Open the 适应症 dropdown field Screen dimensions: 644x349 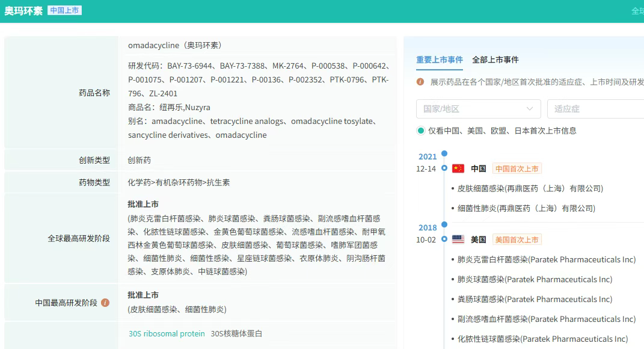pos(595,109)
